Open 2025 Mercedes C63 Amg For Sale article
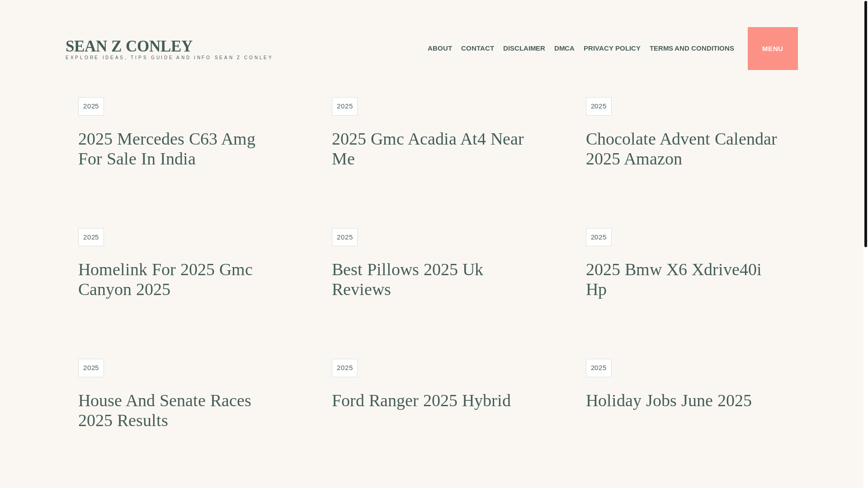868x488 pixels. [167, 149]
